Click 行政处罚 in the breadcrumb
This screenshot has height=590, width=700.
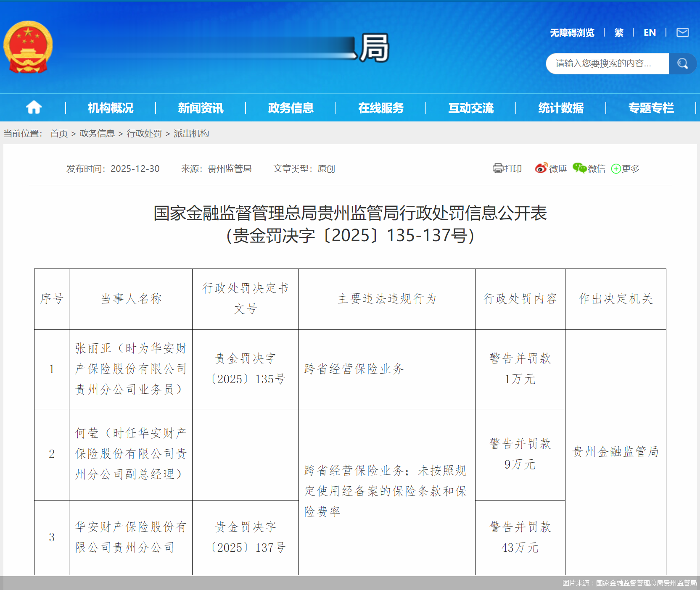(x=144, y=134)
